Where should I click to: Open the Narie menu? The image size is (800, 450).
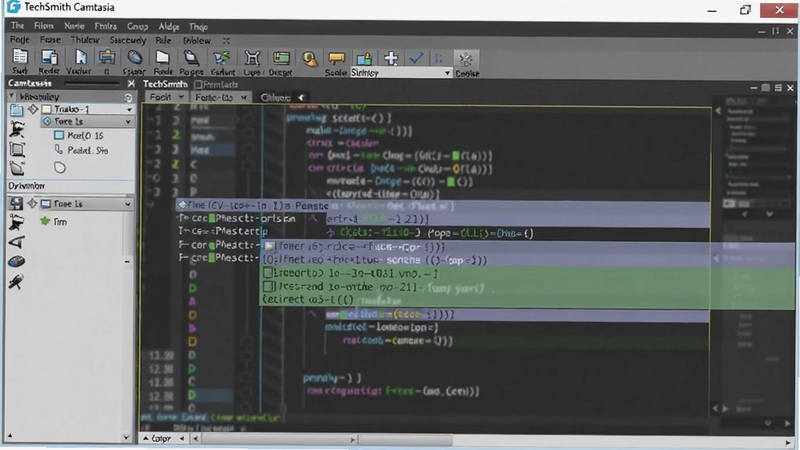74,26
